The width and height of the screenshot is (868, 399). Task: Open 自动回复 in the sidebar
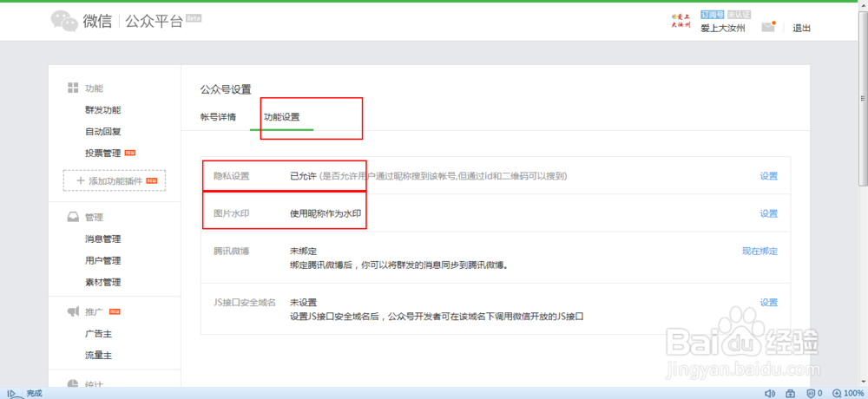103,132
